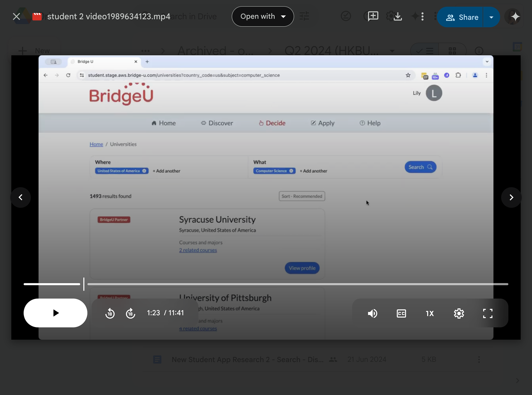Click the red video file type icon

click(x=37, y=17)
